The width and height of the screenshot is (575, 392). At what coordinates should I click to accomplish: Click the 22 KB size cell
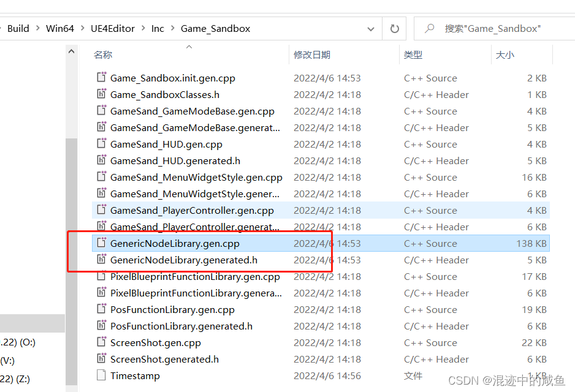point(535,342)
